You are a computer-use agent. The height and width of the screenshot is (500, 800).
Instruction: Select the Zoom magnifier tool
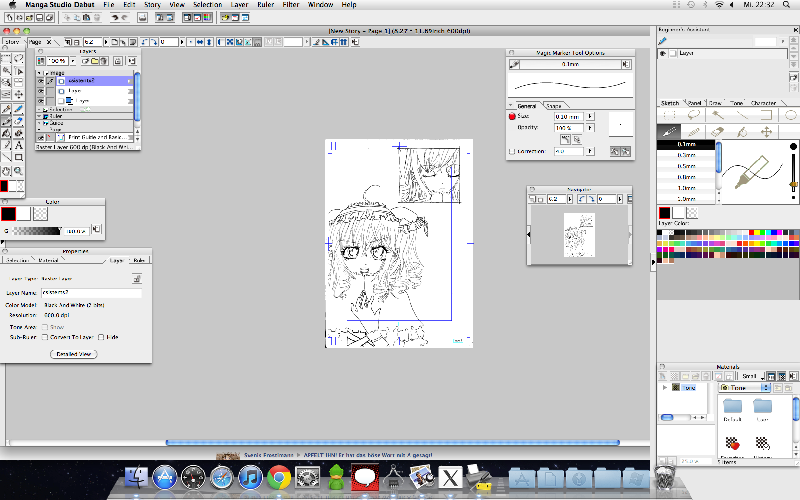tap(18, 171)
